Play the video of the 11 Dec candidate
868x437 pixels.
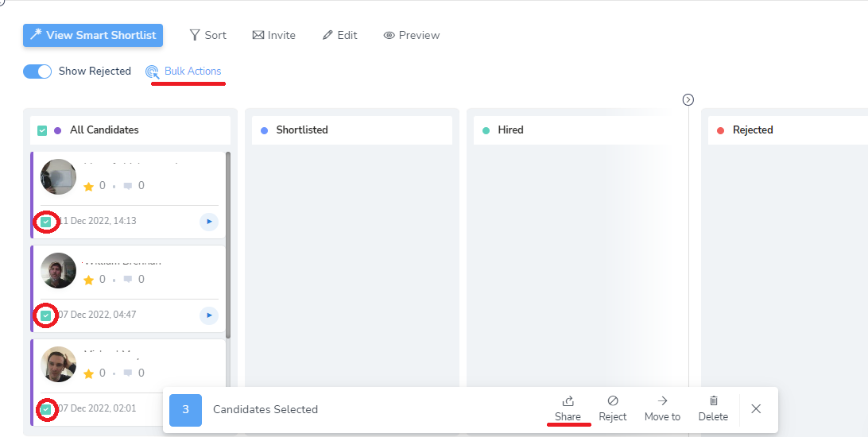pos(208,222)
